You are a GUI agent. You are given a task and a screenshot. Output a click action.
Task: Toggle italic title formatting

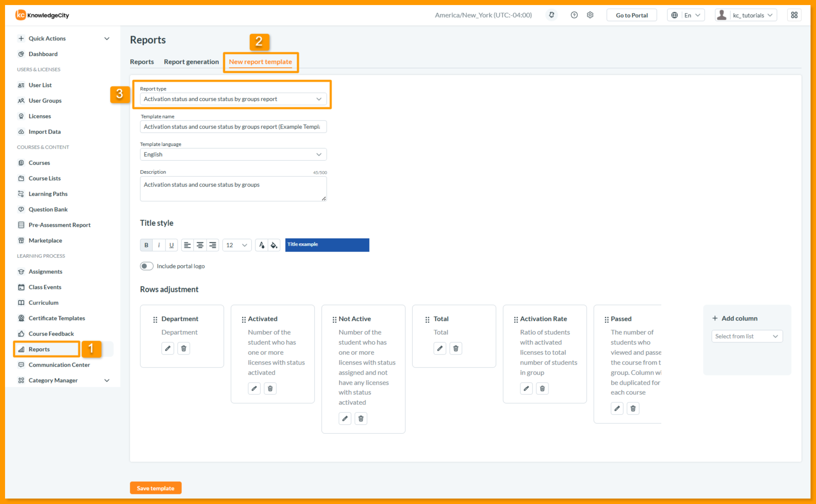159,245
